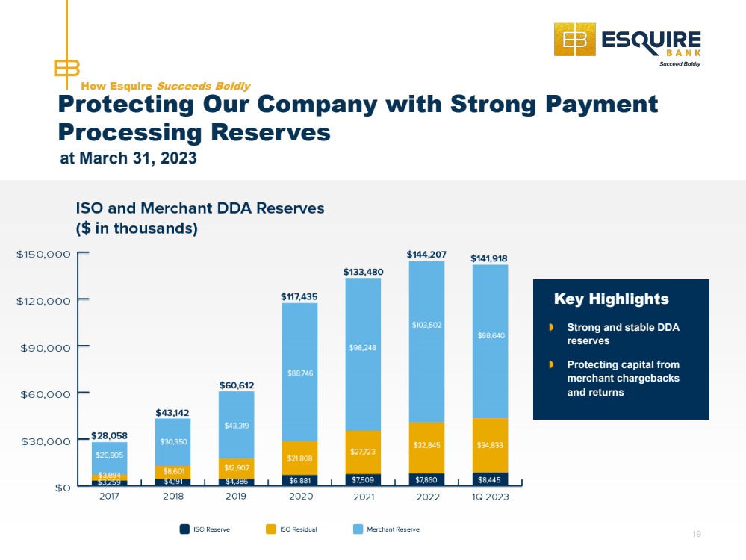This screenshot has height=560, width=746.
Task: Click the ISO Reserve navy legend swatch
Action: point(184,529)
